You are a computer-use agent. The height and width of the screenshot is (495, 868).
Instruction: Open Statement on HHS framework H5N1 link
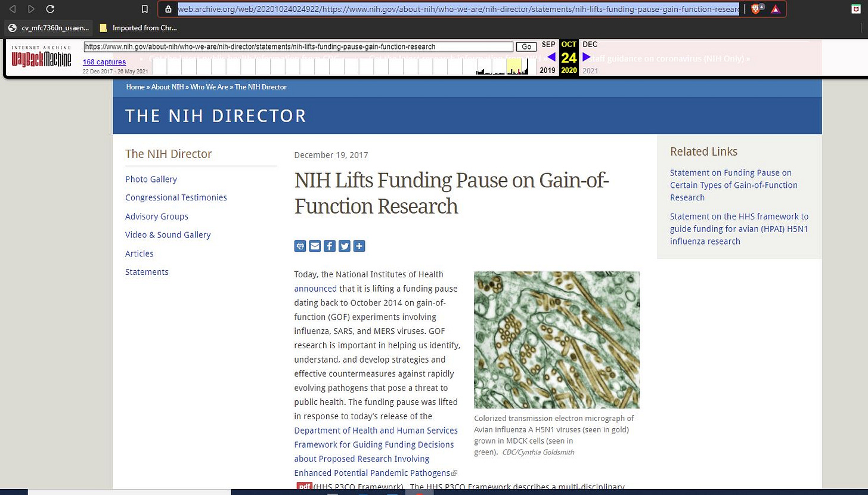pos(739,229)
